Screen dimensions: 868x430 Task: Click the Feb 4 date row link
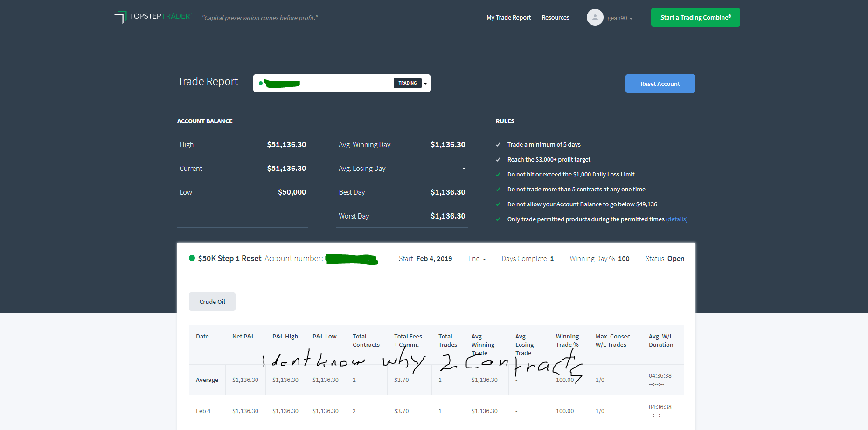coord(203,411)
